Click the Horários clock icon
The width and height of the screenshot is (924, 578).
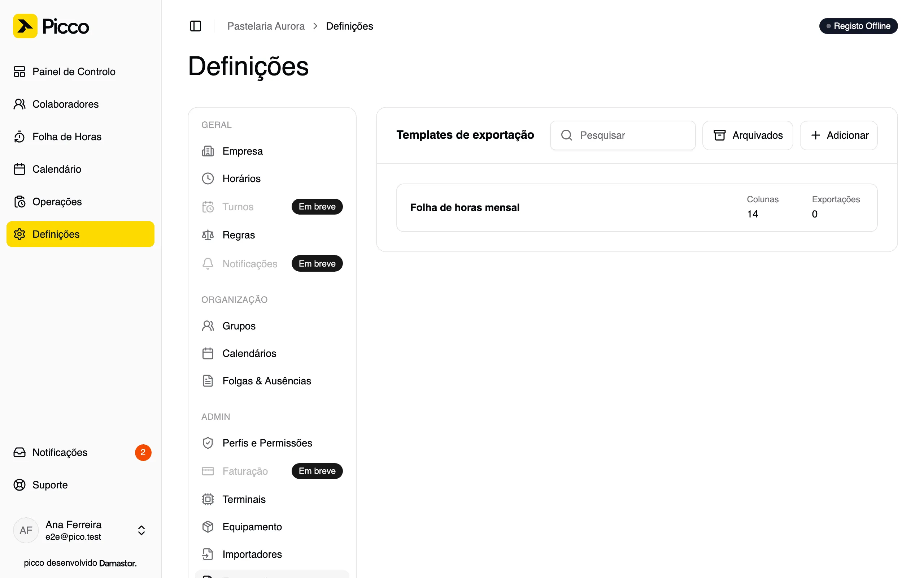pos(208,178)
